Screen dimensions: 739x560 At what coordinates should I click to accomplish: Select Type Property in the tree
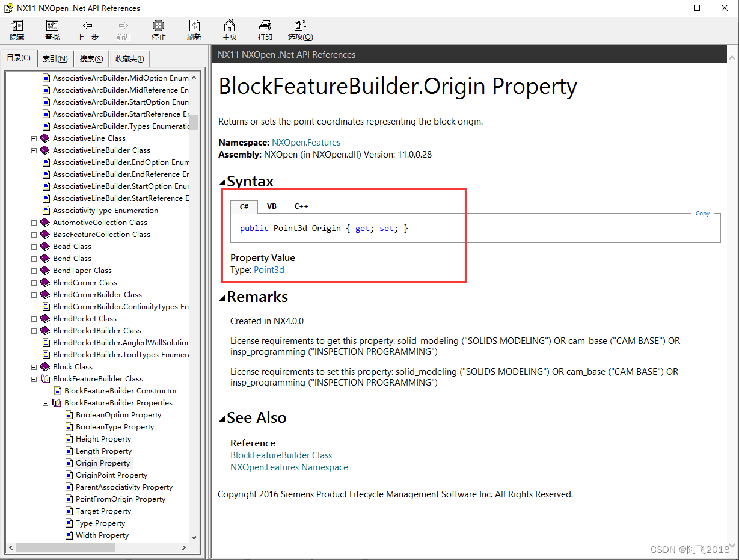100,523
